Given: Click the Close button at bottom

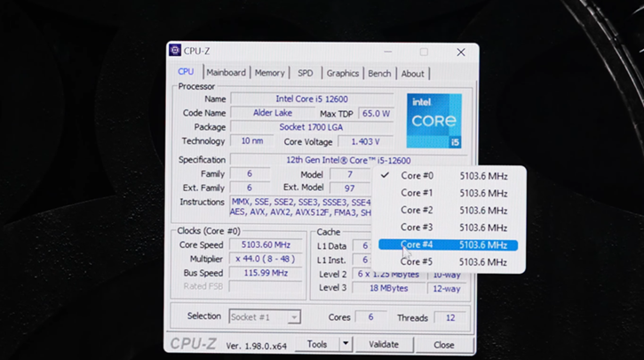Looking at the screenshot, I should 444,345.
